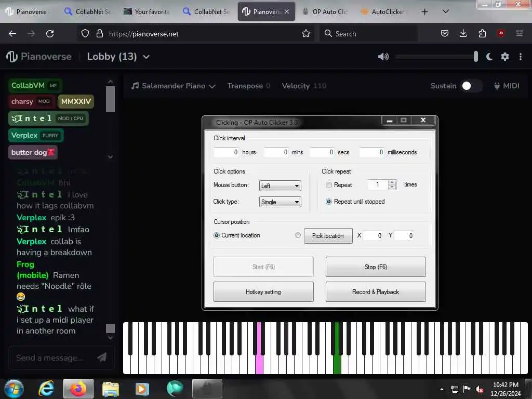
Task: Open the Mouse button dropdown
Action: click(280, 185)
